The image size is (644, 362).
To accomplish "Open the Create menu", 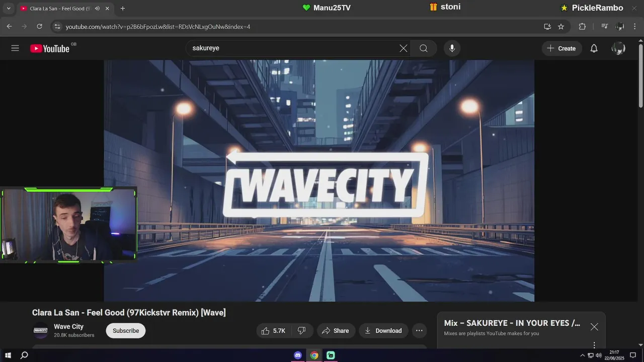I will [561, 48].
